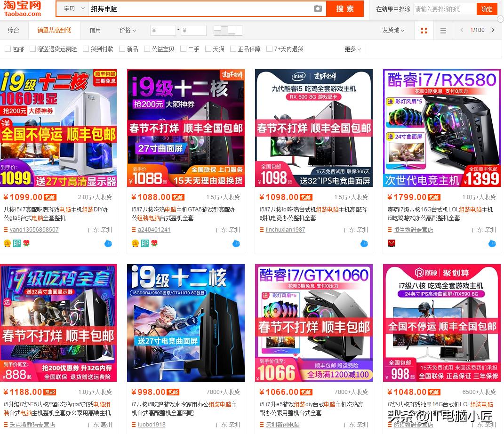
Task: Click the Taobao 淘宝网 logo
Action: click(23, 8)
